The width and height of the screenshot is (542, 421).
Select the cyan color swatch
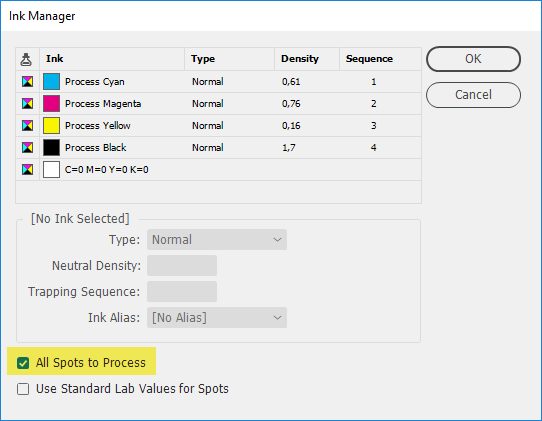[52, 82]
